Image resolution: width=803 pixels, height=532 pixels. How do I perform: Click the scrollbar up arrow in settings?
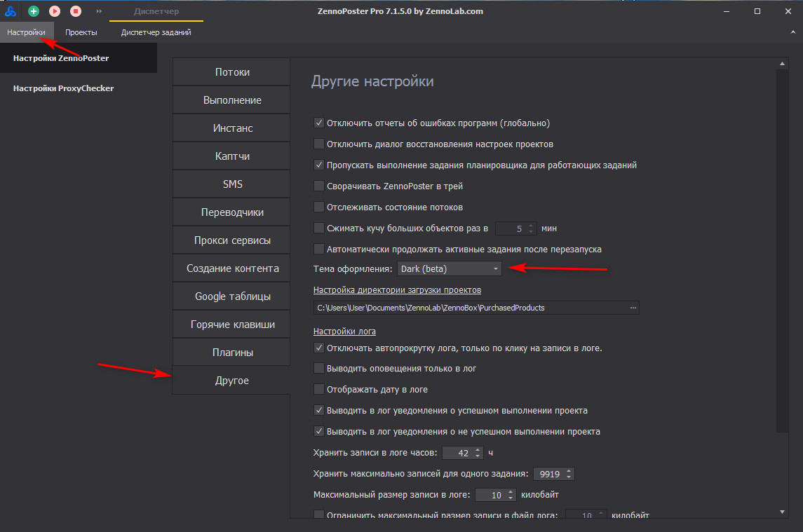tap(782, 64)
